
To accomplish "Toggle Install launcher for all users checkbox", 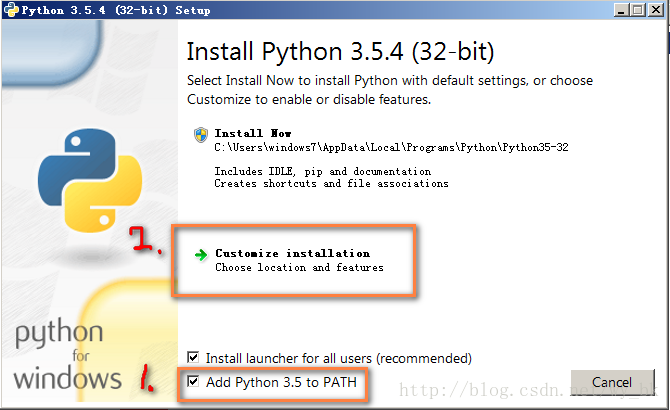I will 193,357.
